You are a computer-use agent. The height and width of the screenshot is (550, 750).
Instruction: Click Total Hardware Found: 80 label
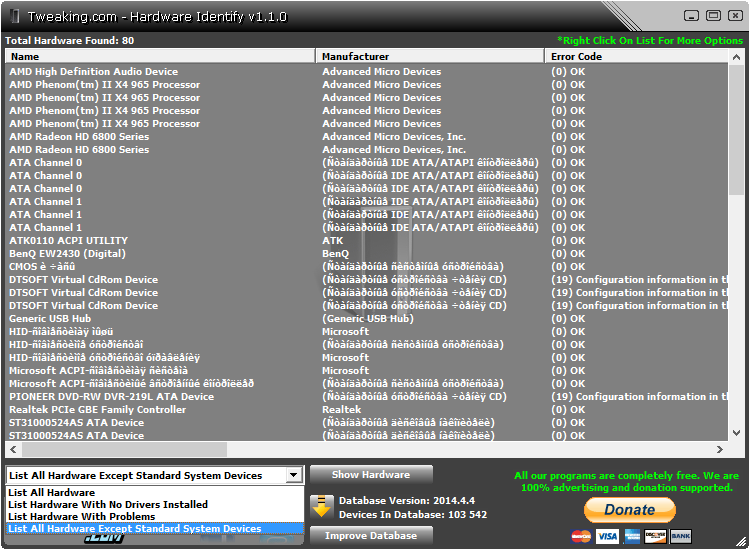pyautogui.click(x=69, y=41)
